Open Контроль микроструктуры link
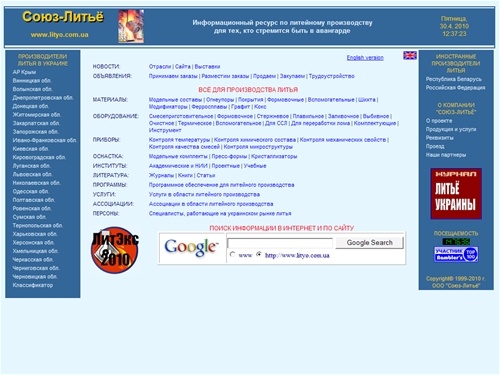 point(258,147)
